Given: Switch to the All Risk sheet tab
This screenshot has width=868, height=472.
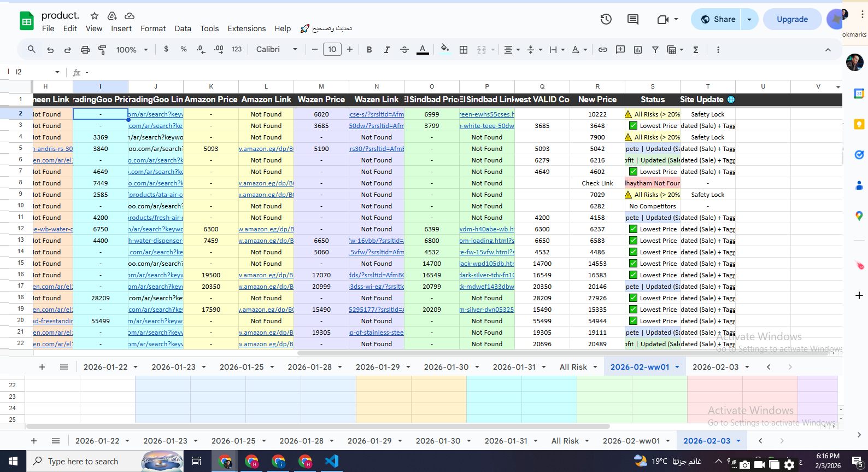Looking at the screenshot, I should pyautogui.click(x=573, y=367).
